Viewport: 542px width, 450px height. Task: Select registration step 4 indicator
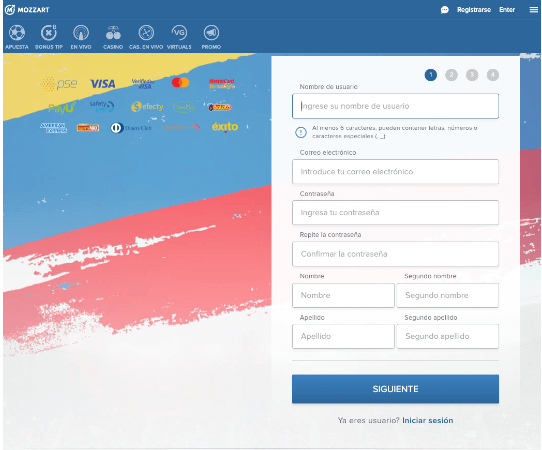493,75
